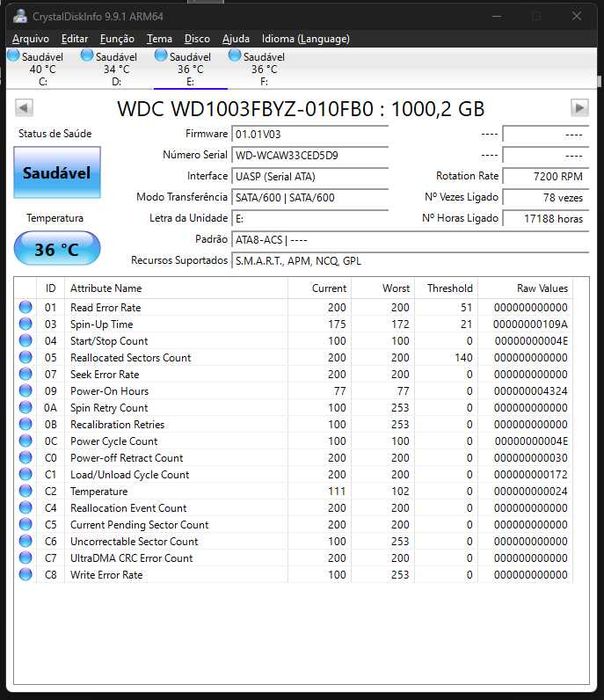This screenshot has width=604, height=700.
Task: Click the Worst column header
Action: point(383,288)
